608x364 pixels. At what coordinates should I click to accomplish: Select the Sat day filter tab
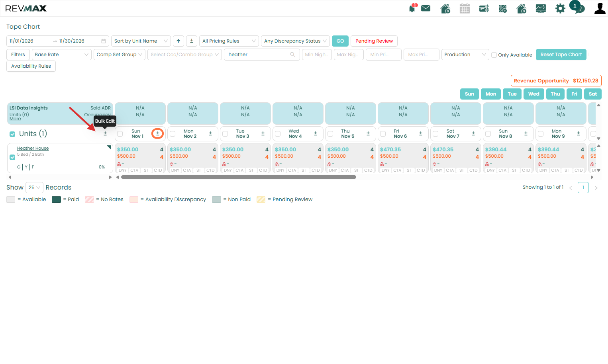tap(593, 94)
